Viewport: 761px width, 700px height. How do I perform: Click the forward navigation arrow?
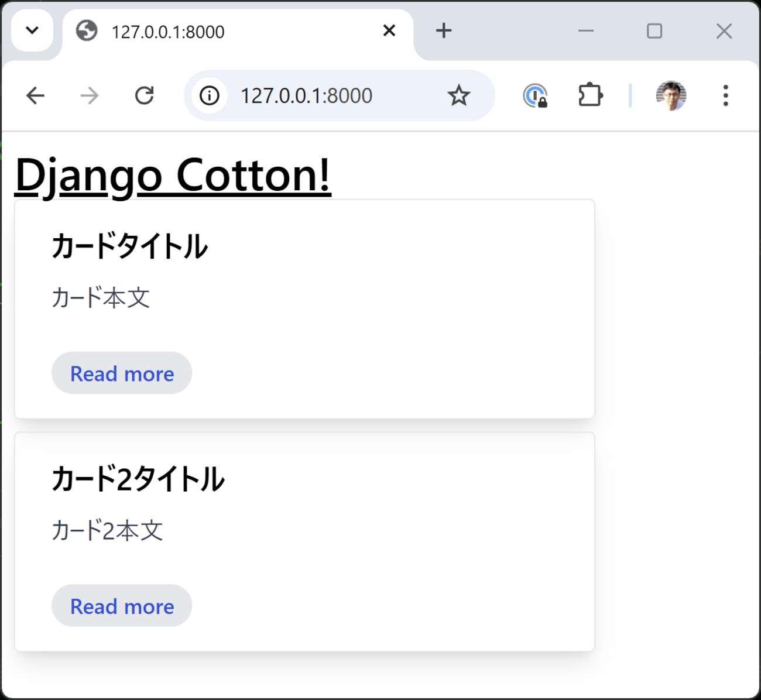pos(90,95)
